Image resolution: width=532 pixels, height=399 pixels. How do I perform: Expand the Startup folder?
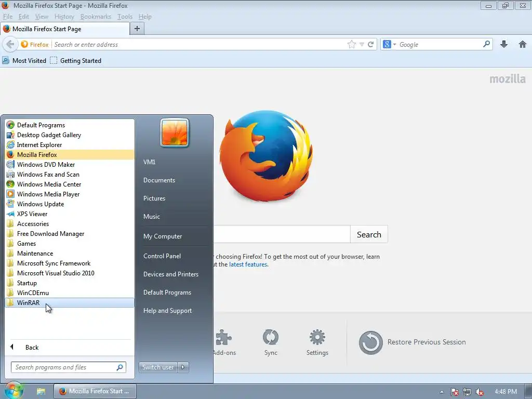70,283
